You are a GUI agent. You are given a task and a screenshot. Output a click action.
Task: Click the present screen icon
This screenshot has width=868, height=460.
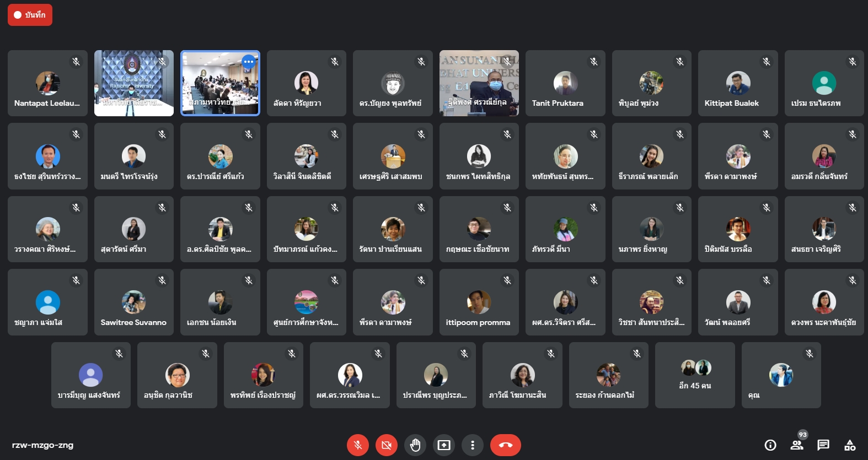(x=444, y=445)
